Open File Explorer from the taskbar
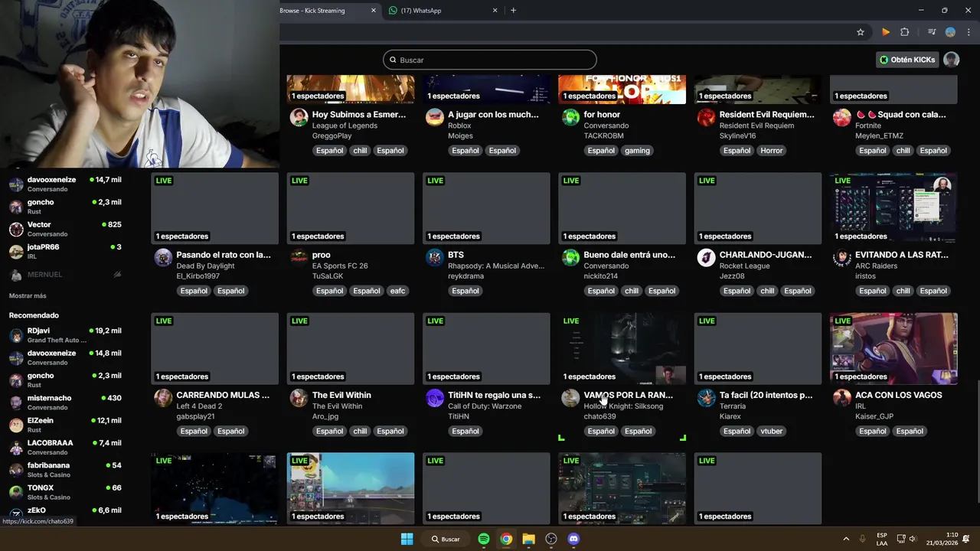The image size is (980, 551). (x=528, y=539)
